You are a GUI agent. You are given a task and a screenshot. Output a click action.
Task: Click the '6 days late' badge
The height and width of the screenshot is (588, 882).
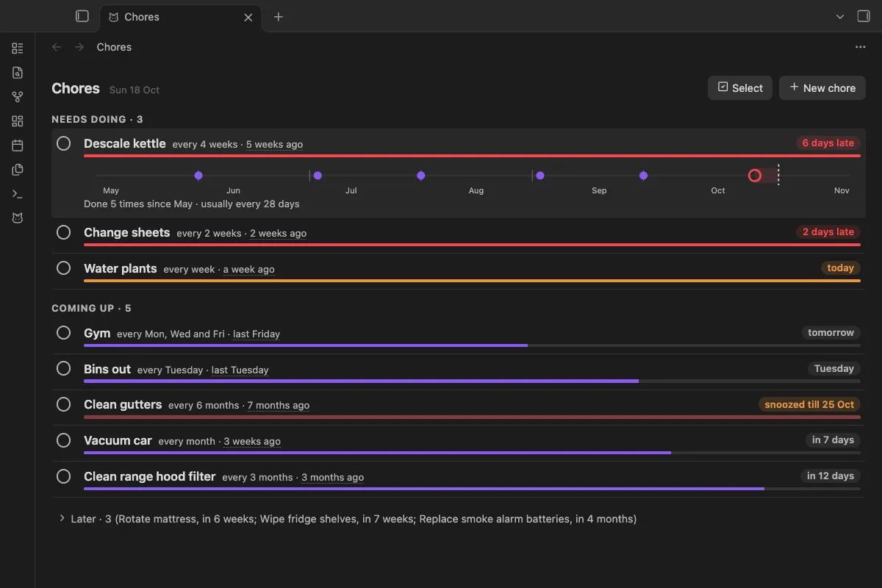click(x=828, y=143)
